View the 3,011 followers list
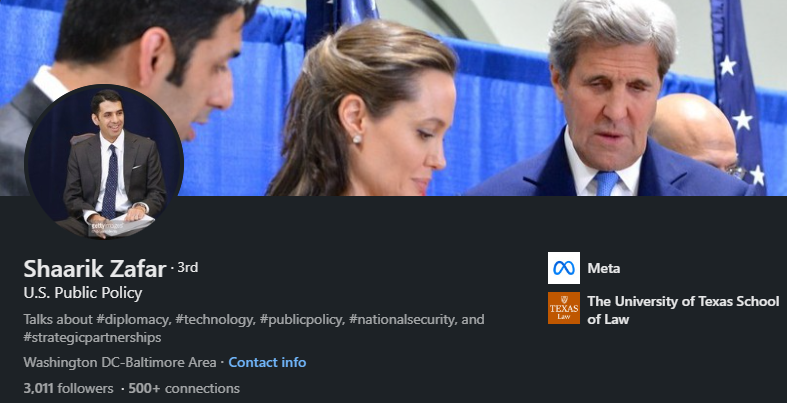This screenshot has width=787, height=403. pyautogui.click(x=67, y=387)
